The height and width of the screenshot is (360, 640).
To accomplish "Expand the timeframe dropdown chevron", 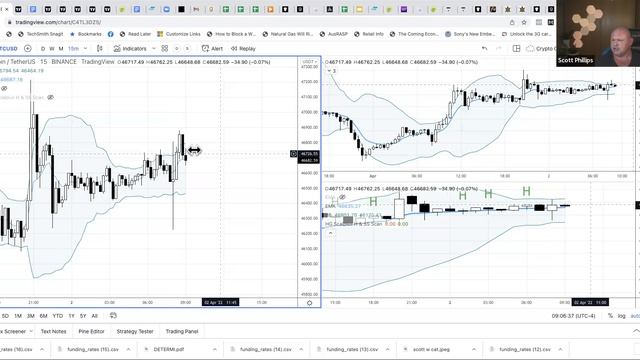I will click(85, 49).
